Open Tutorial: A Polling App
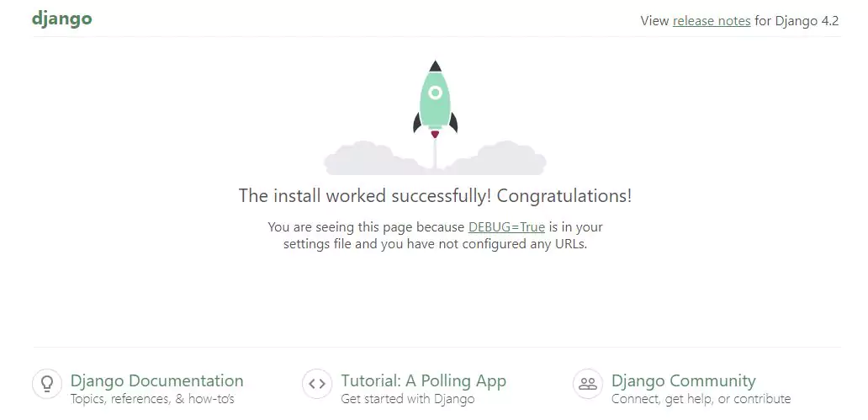This screenshot has height=420, width=868. click(x=424, y=380)
